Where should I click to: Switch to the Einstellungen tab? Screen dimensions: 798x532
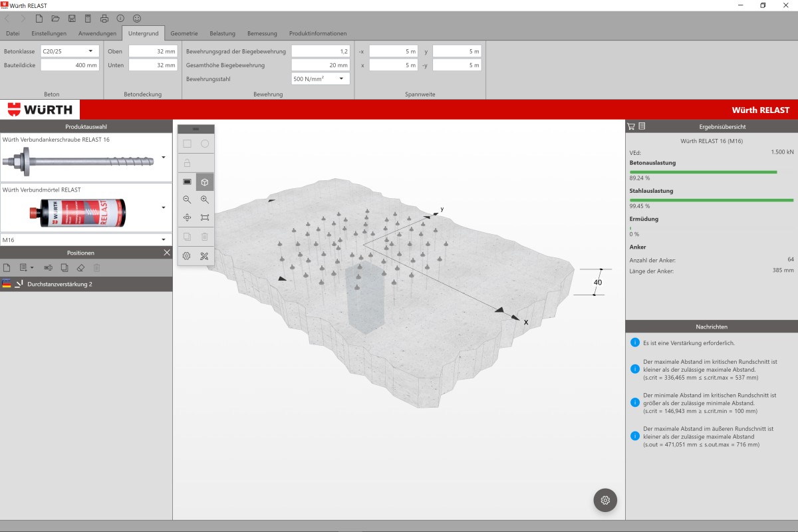(49, 33)
